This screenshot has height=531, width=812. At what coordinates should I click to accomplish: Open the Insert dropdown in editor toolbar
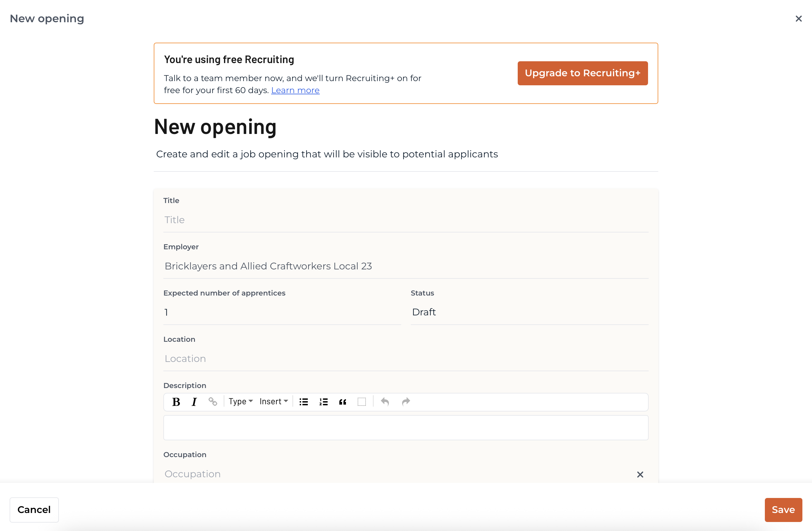(x=274, y=402)
